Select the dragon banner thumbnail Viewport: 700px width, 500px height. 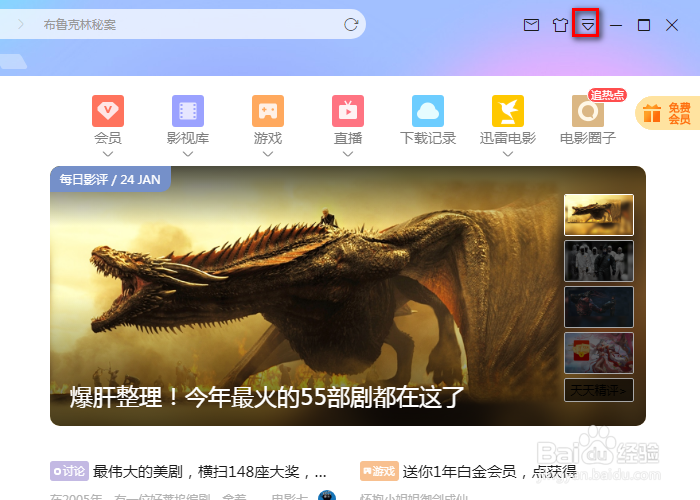pos(599,215)
